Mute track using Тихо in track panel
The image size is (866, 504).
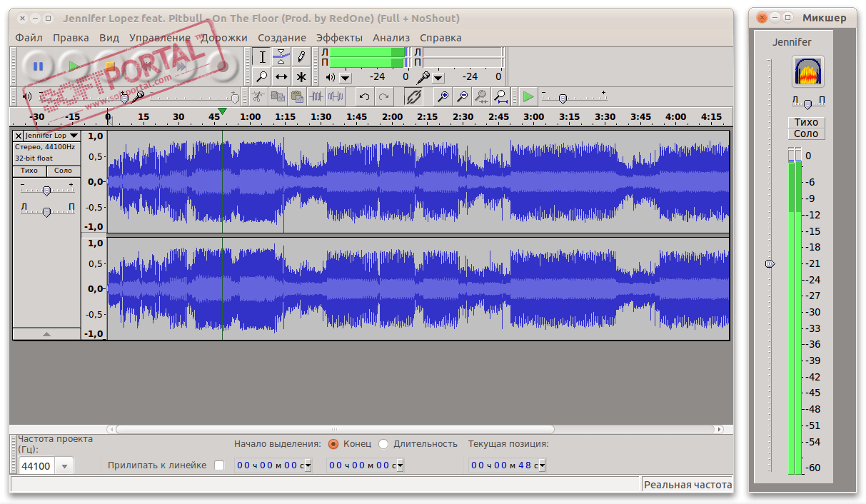tap(29, 171)
